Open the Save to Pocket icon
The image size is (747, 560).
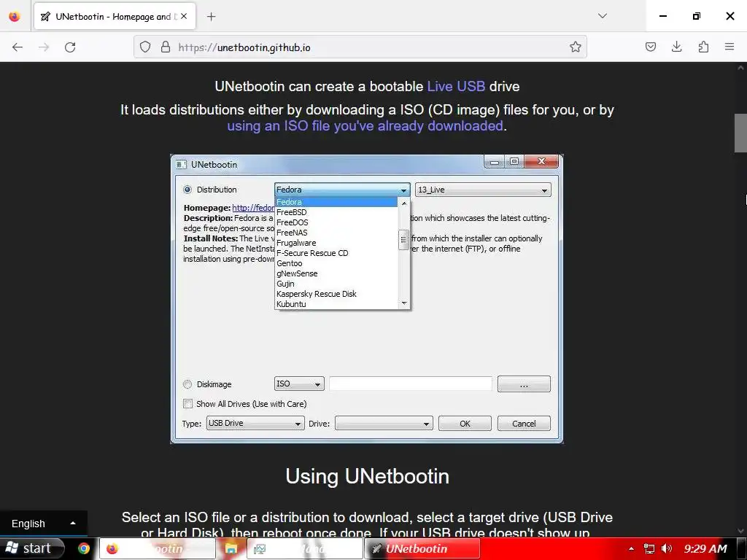click(651, 47)
